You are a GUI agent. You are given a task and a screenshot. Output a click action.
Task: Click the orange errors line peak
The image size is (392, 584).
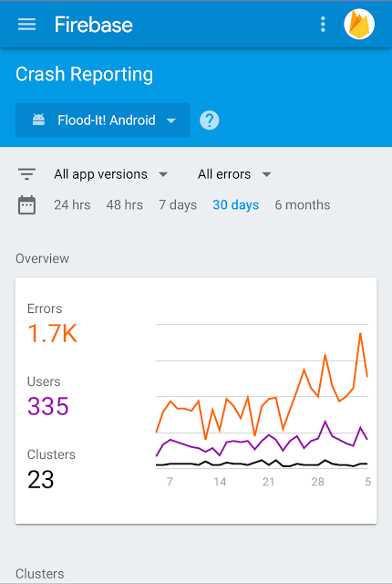pyautogui.click(x=360, y=333)
